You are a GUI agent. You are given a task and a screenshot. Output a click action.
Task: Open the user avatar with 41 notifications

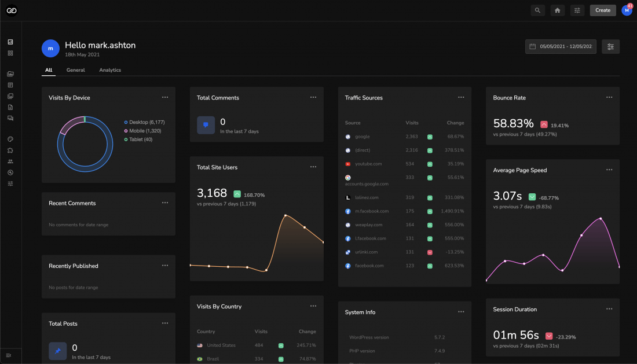(x=627, y=10)
